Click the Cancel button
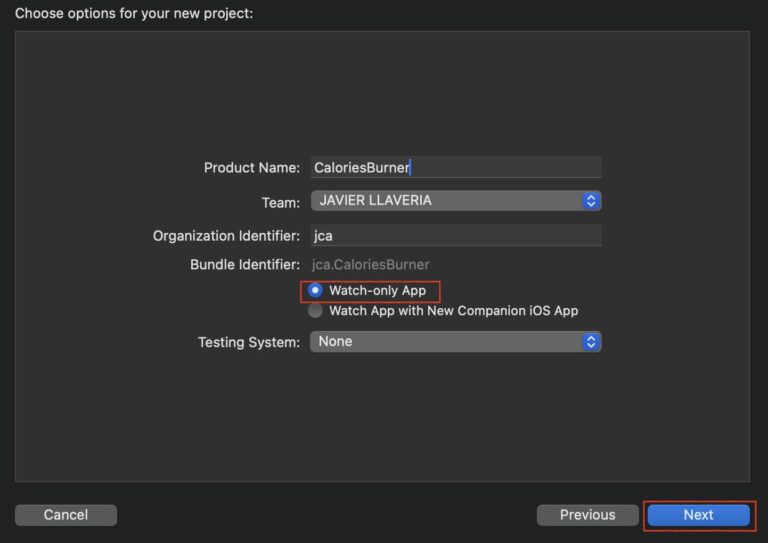Screen dimensions: 768x543 [66, 515]
